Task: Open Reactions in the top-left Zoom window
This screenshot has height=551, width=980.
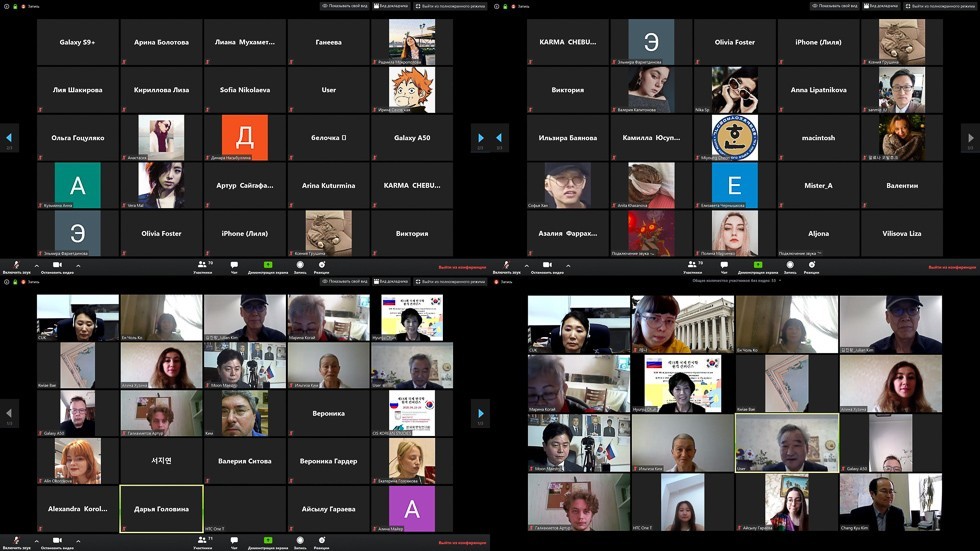Action: click(322, 266)
